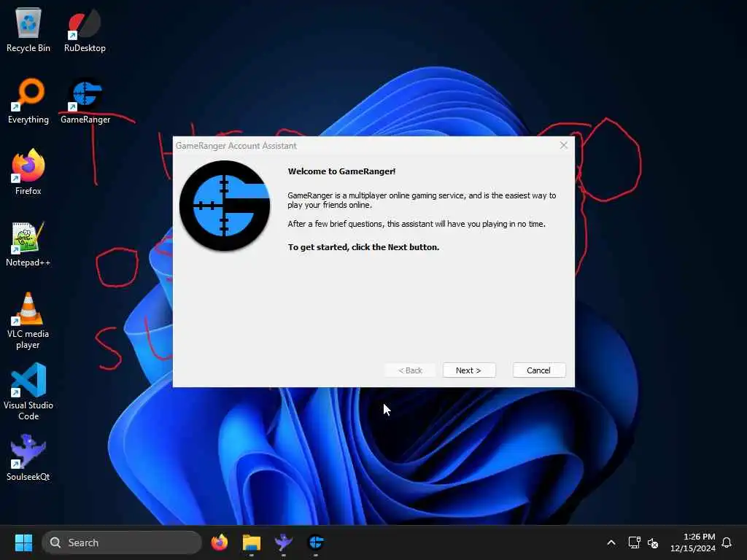
Task: Click the 'Welcome to GameRanger!' heading
Action: click(x=341, y=171)
